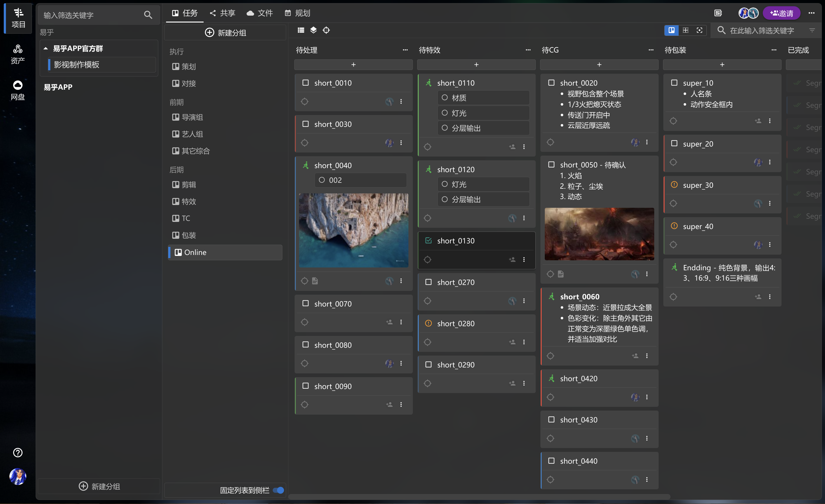The image size is (825, 504).
Task: Click 新建分组 at the bottom left
Action: point(99,486)
